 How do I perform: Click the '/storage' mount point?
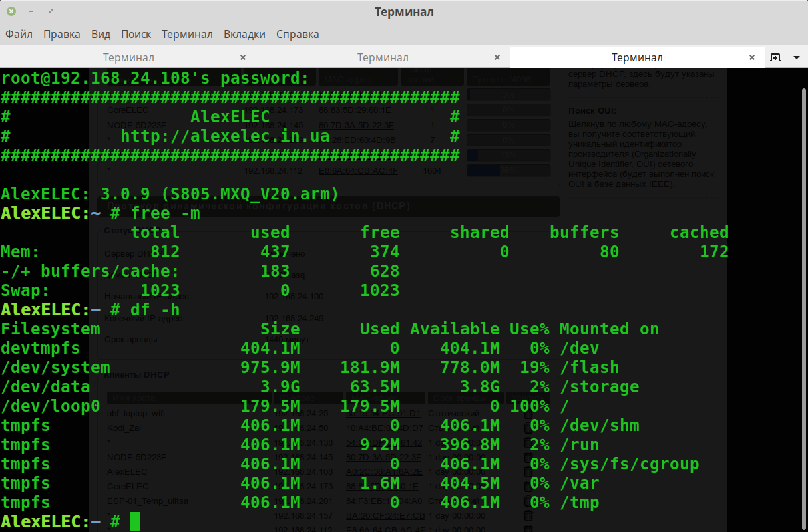600,387
